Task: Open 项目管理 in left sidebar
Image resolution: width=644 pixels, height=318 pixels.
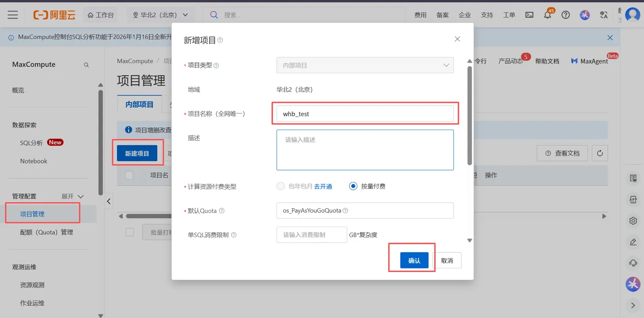Action: pyautogui.click(x=32, y=214)
